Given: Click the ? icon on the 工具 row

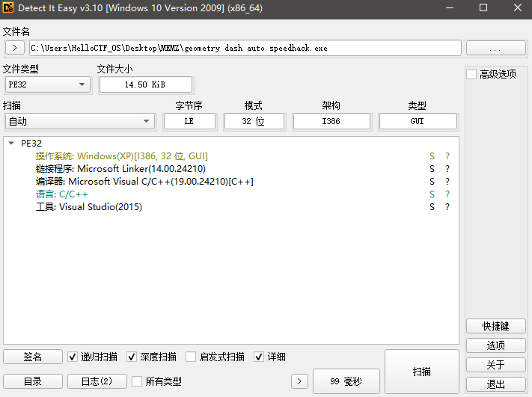Looking at the screenshot, I should coord(447,207).
